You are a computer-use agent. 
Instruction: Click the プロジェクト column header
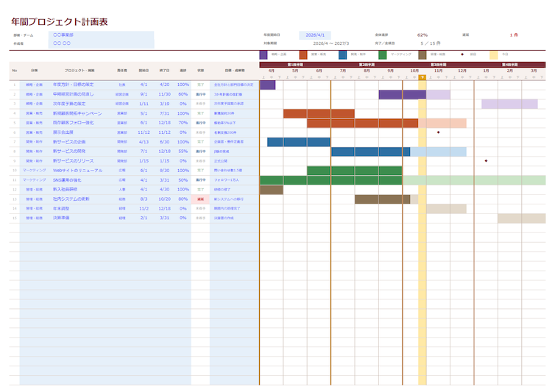tap(79, 71)
